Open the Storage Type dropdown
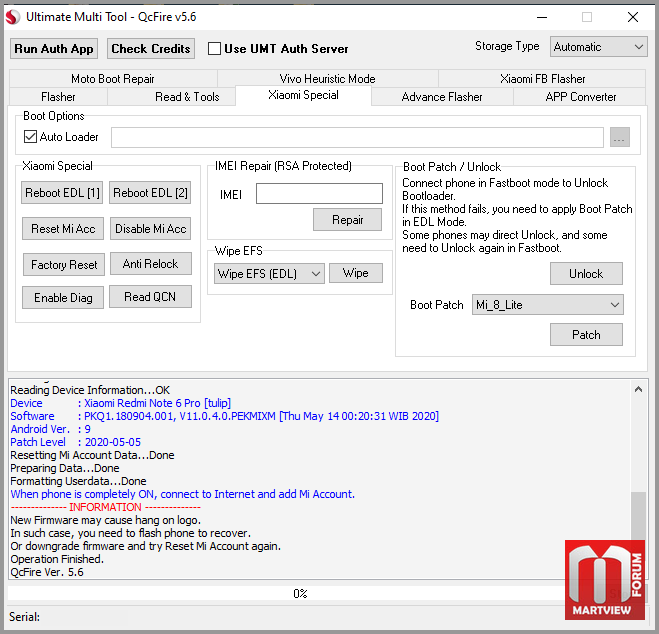This screenshot has width=659, height=634. [598, 47]
